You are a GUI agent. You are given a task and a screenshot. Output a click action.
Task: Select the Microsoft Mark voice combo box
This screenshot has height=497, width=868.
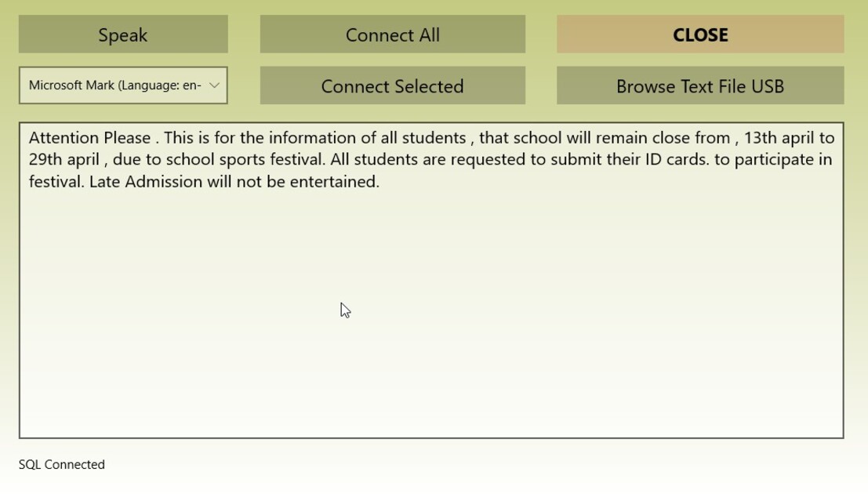[114, 85]
